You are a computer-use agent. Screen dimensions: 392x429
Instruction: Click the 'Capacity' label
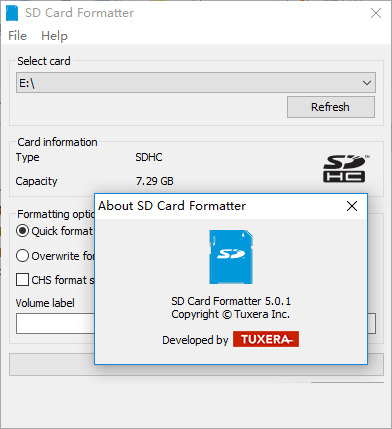click(x=36, y=181)
